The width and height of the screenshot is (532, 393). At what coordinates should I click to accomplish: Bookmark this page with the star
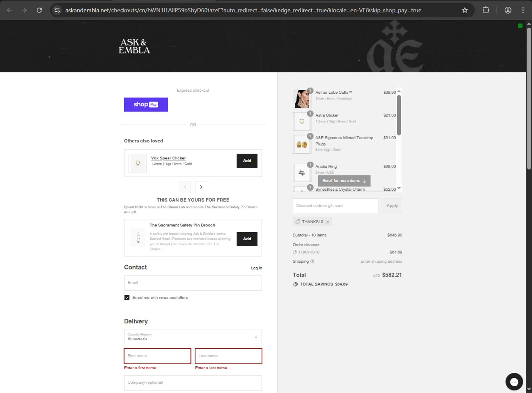(x=465, y=10)
